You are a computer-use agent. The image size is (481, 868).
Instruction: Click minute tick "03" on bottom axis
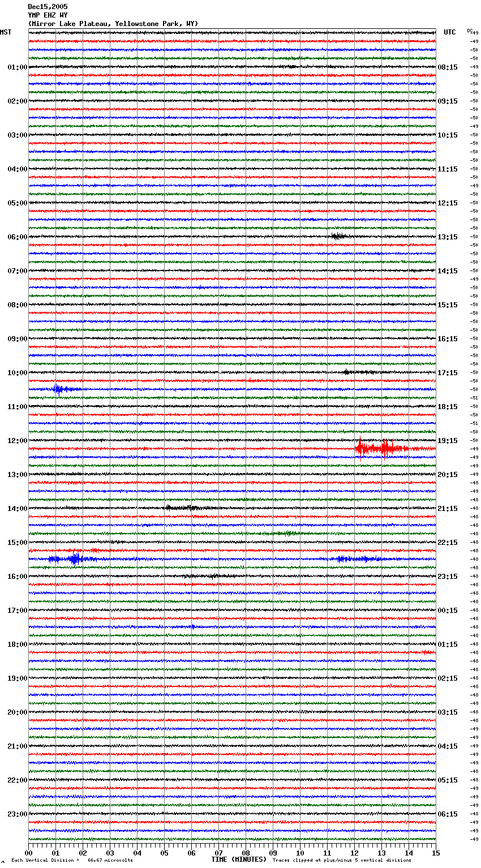[x=110, y=853]
